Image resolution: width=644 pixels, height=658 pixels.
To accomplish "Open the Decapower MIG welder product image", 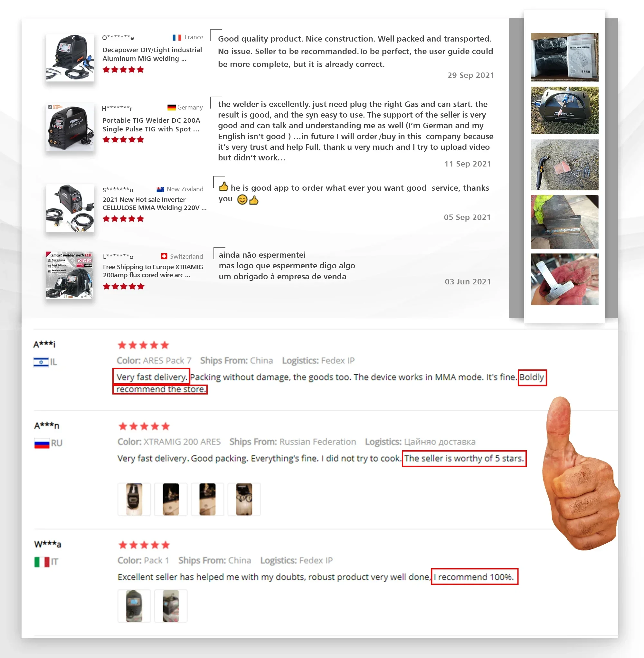I will pos(70,57).
